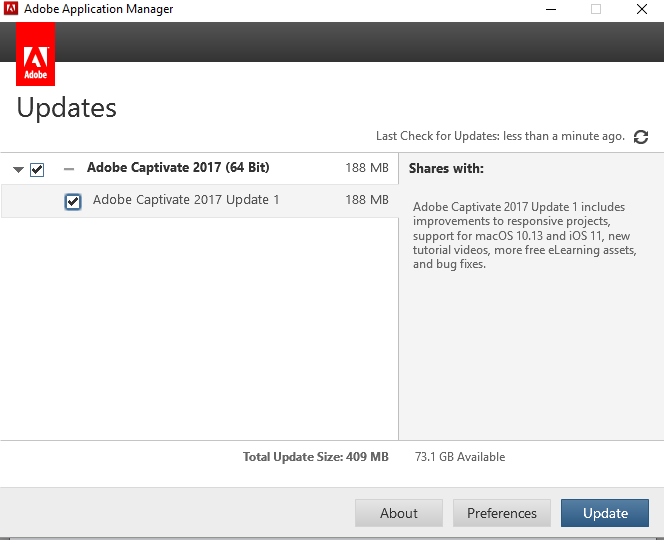Open the About dialog
The image size is (664, 540).
click(398, 513)
